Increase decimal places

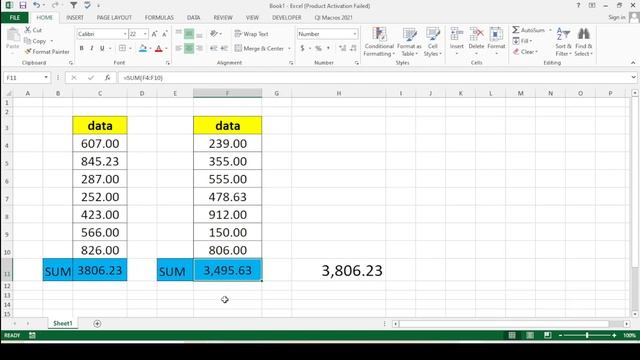342,48
